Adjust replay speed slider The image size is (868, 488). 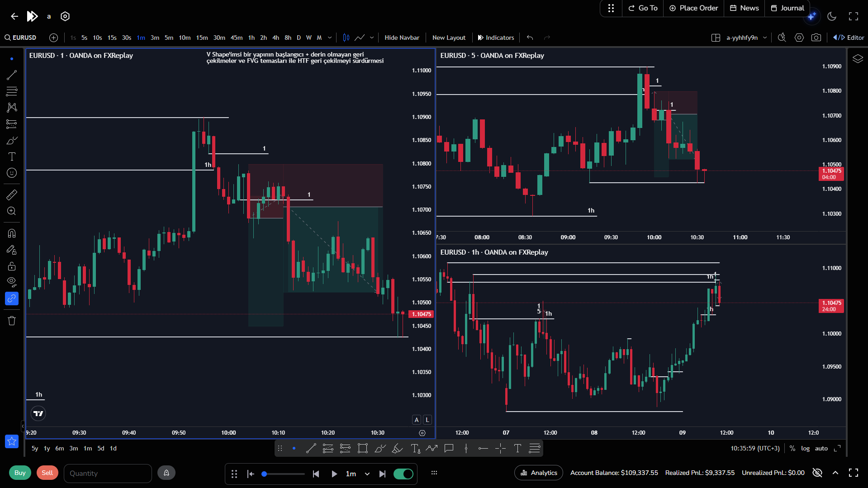tap(283, 474)
